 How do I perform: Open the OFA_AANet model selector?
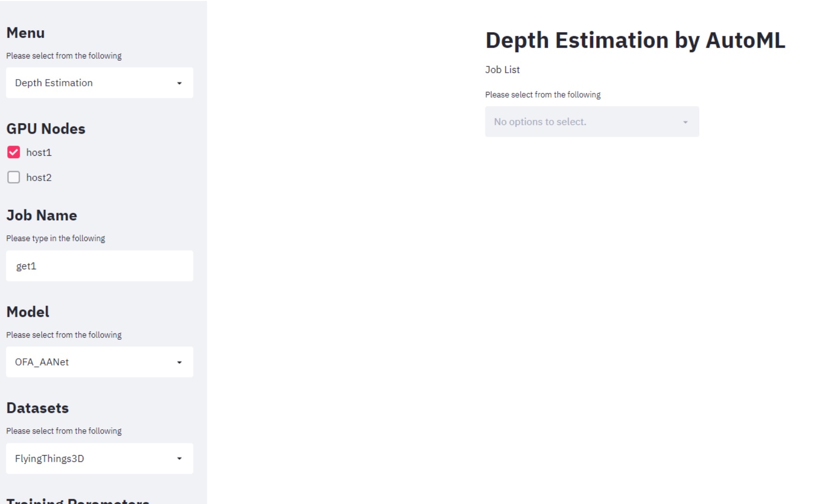(x=100, y=362)
